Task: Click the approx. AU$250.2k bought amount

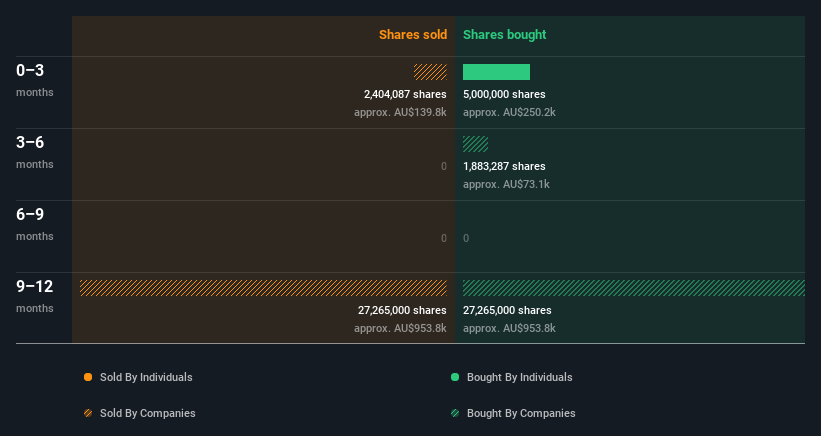Action: click(x=509, y=113)
